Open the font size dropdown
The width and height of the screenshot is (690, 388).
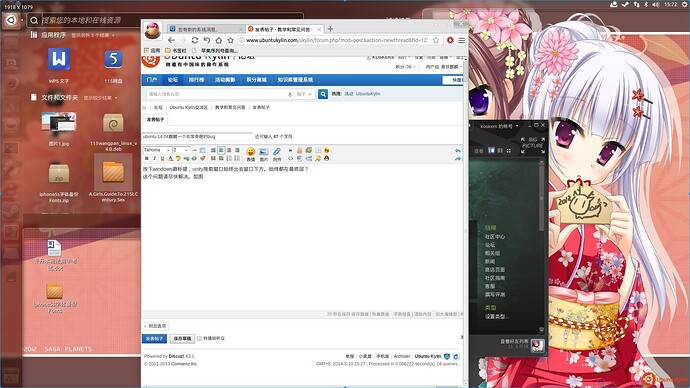(180, 150)
